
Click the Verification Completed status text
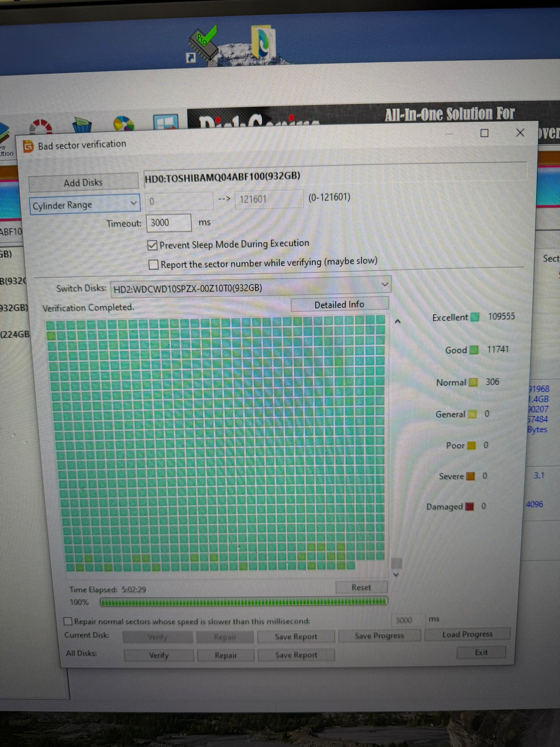click(x=88, y=308)
